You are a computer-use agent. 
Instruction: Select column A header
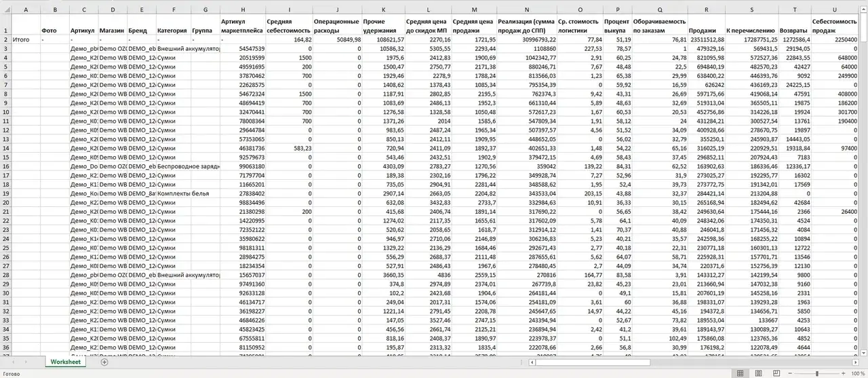[26, 10]
